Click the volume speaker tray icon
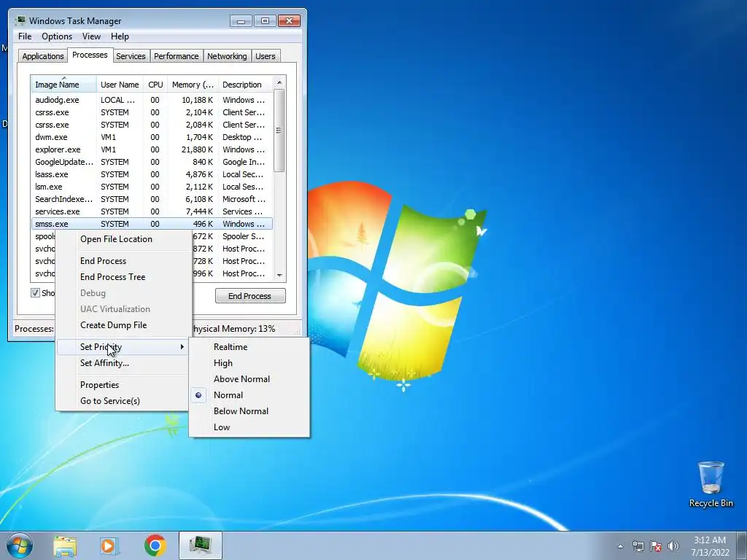This screenshot has height=560, width=747. pos(673,546)
